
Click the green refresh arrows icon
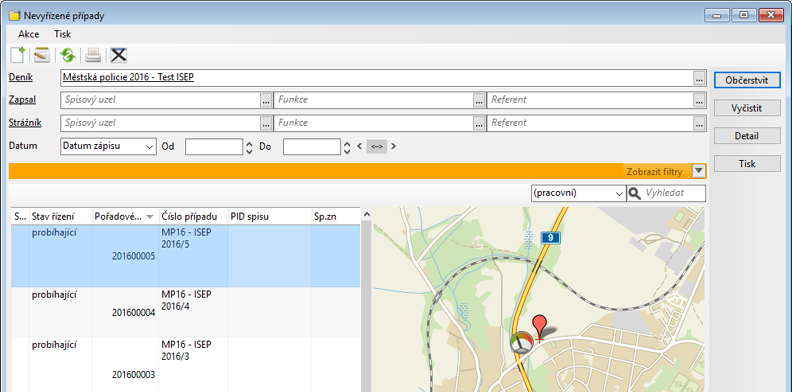pyautogui.click(x=67, y=55)
